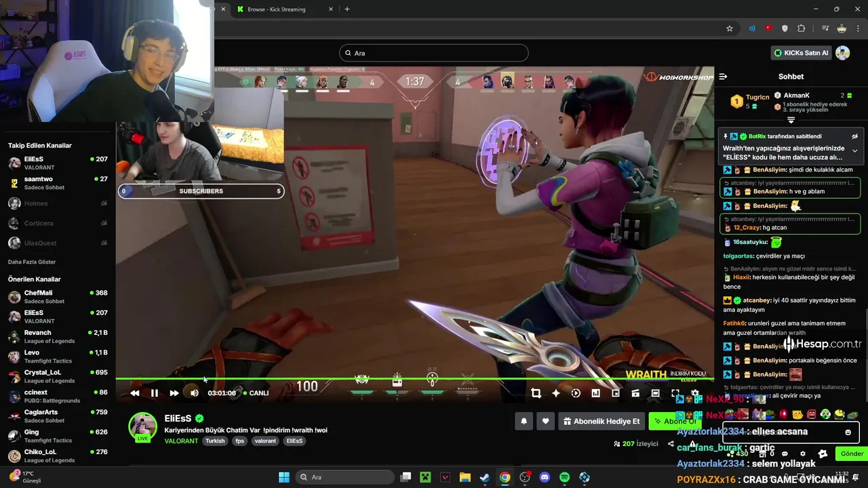Enter fullscreen mode for the stream

[x=675, y=393]
